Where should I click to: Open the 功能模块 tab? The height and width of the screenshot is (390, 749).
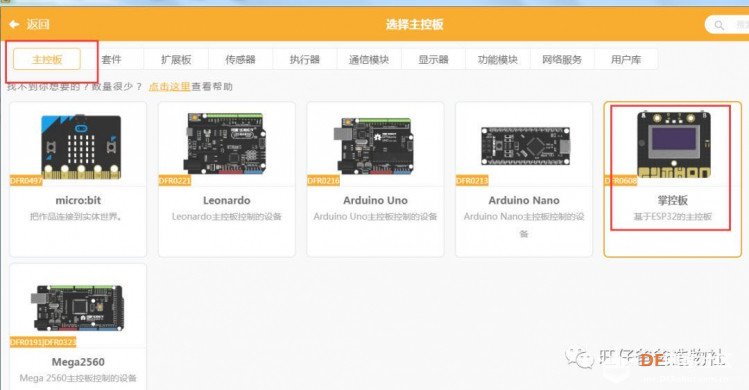click(498, 59)
